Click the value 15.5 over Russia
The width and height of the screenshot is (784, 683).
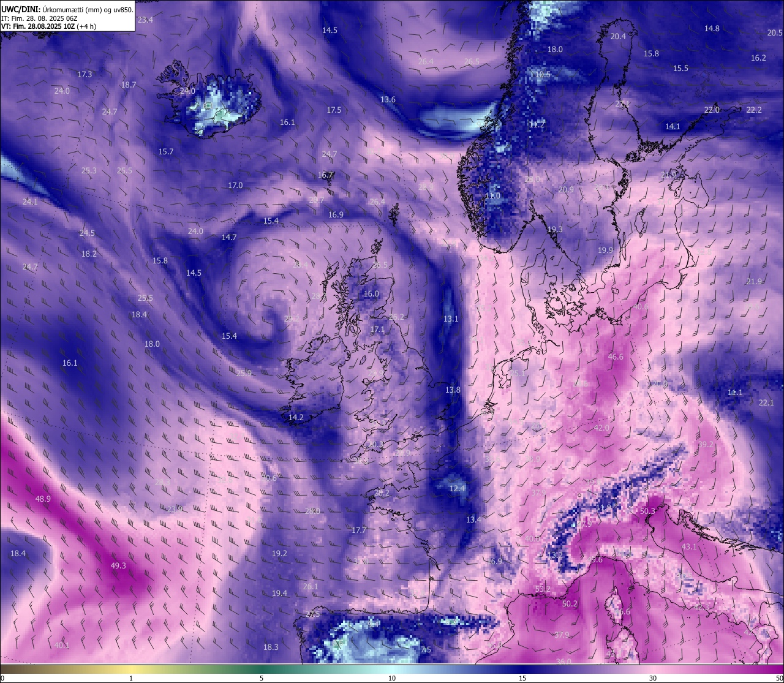tap(680, 68)
